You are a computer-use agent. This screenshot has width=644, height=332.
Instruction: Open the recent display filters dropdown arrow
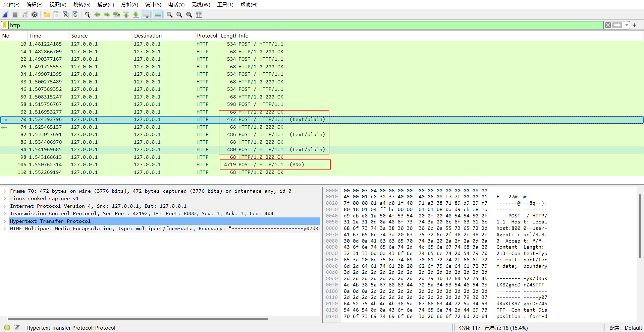point(627,25)
